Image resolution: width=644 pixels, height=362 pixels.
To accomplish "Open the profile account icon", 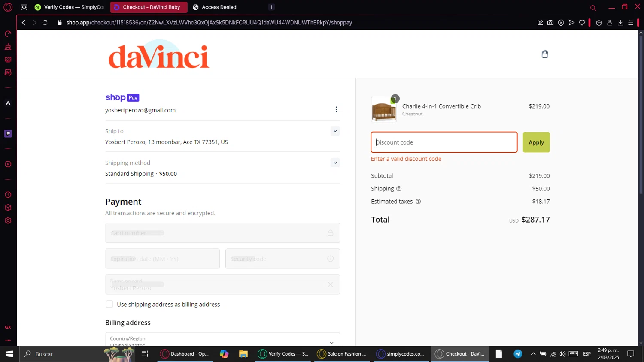I will click(x=610, y=23).
